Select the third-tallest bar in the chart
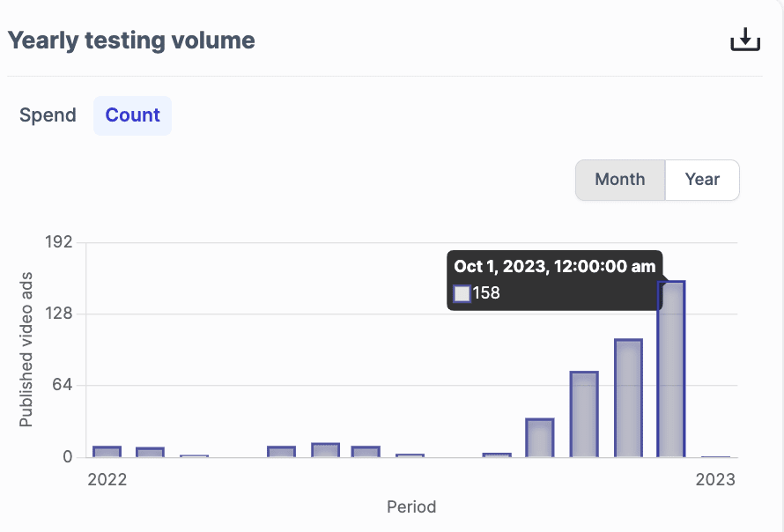 pos(584,414)
